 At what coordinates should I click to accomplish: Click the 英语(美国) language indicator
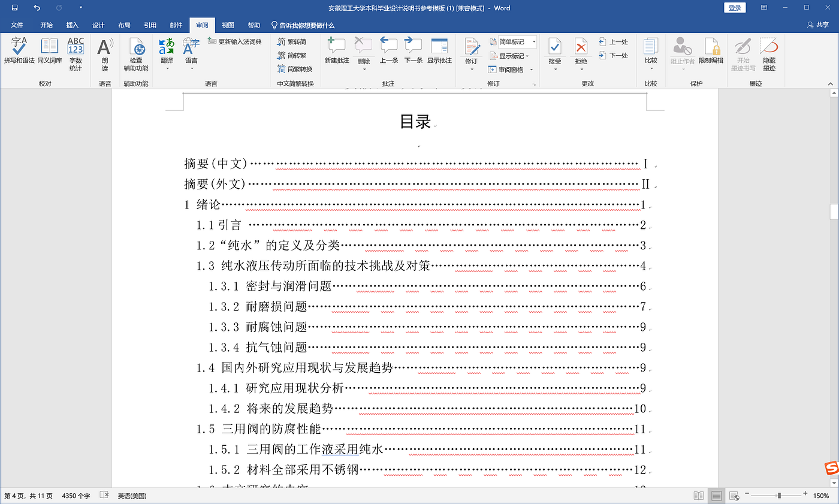[132, 496]
